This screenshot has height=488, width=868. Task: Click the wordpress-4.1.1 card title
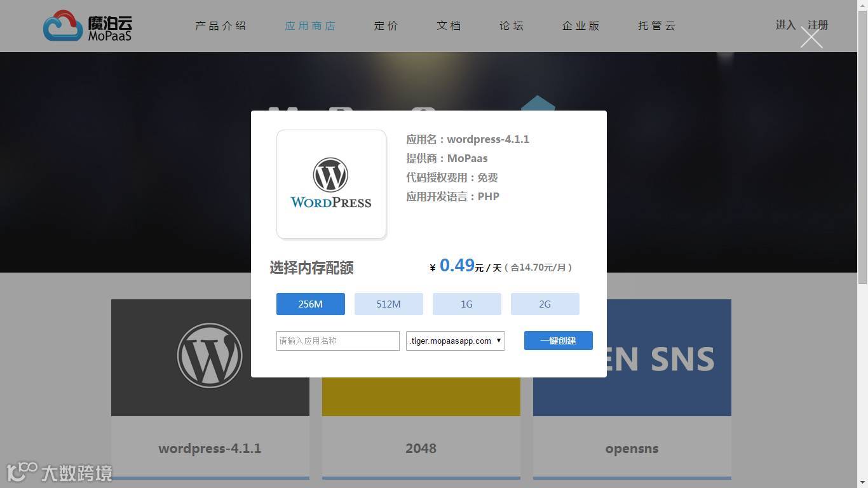click(210, 449)
